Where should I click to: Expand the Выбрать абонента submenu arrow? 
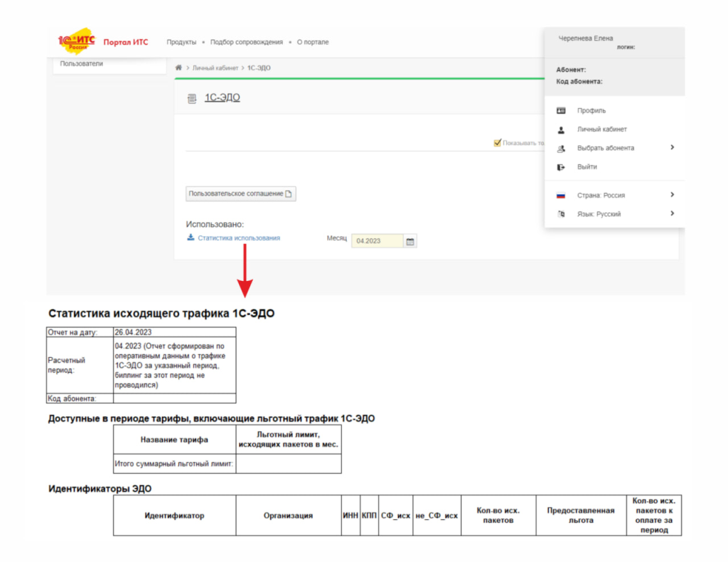(673, 148)
